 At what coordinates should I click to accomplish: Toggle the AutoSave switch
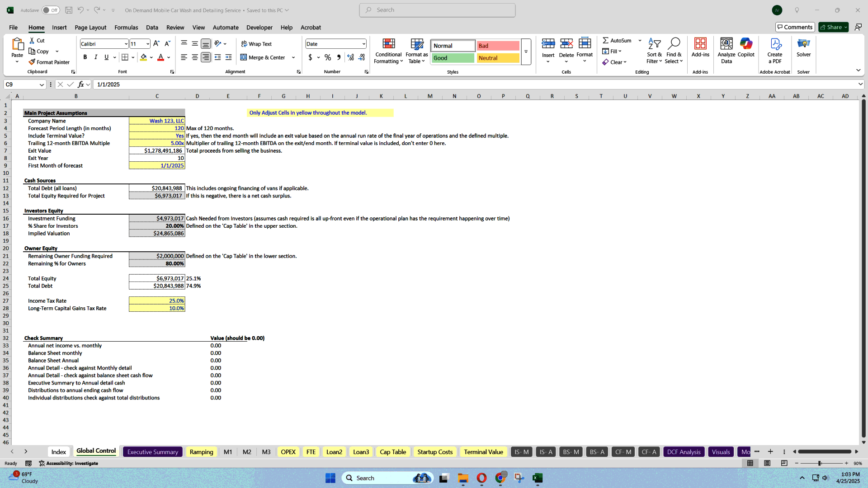tap(51, 10)
